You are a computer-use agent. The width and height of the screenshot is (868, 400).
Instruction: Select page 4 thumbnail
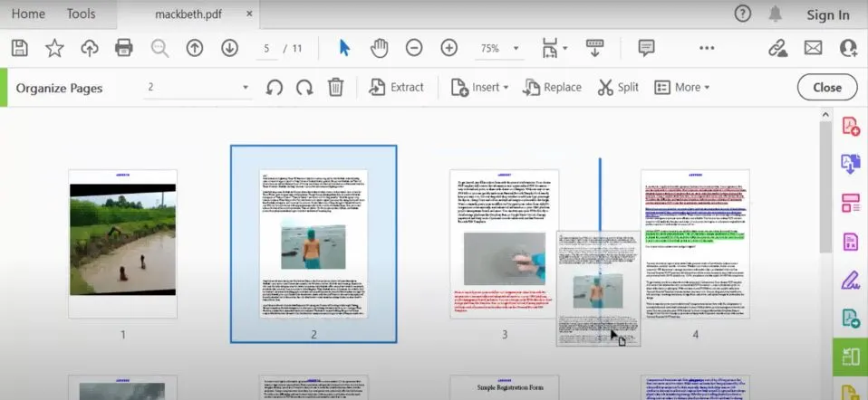click(x=695, y=244)
